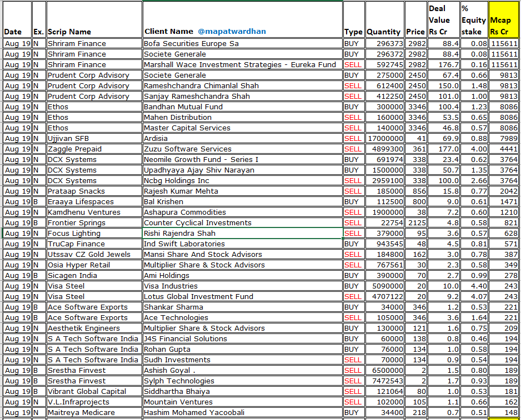
Task: Click Ashish Goyal client cell
Action: tap(243, 371)
